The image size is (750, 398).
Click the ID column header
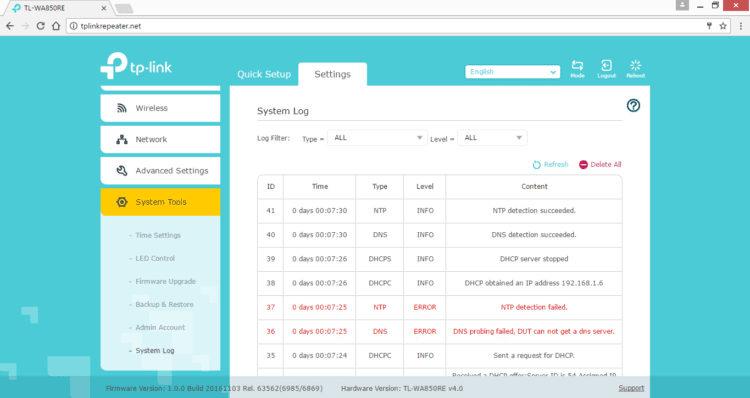[x=271, y=187]
